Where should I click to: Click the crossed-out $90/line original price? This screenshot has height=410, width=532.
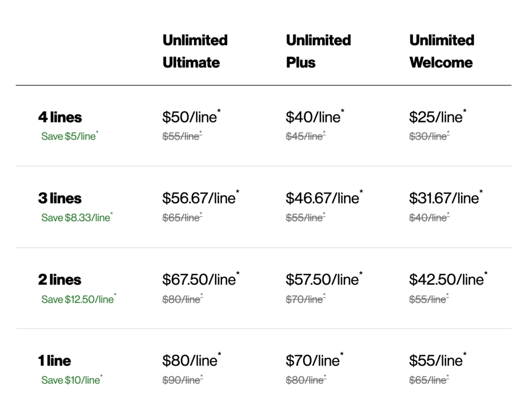[x=181, y=380]
